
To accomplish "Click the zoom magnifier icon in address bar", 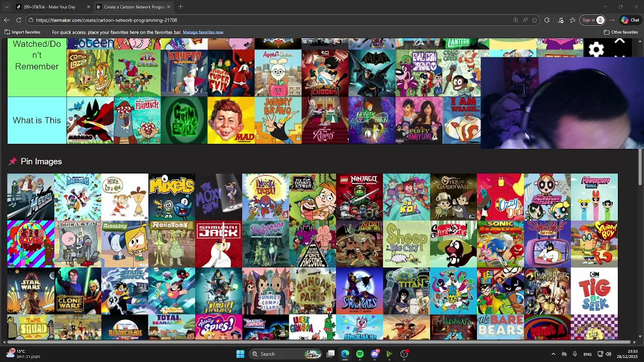I will [x=516, y=20].
